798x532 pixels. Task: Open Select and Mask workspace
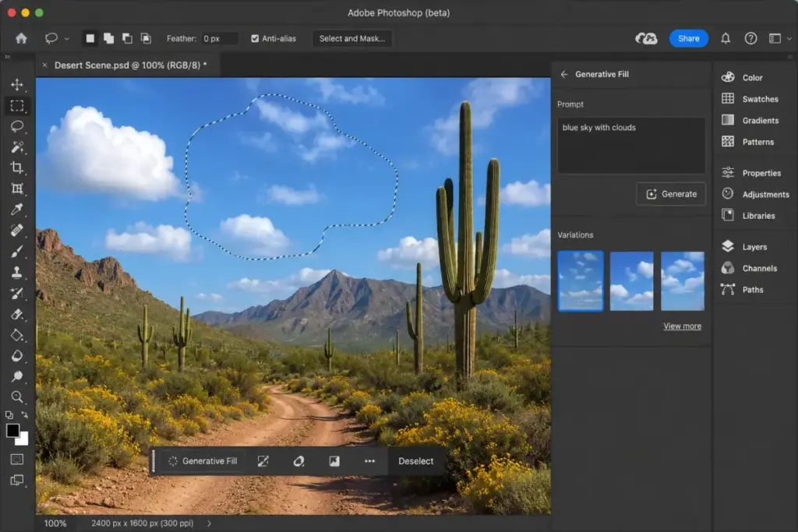coord(351,39)
